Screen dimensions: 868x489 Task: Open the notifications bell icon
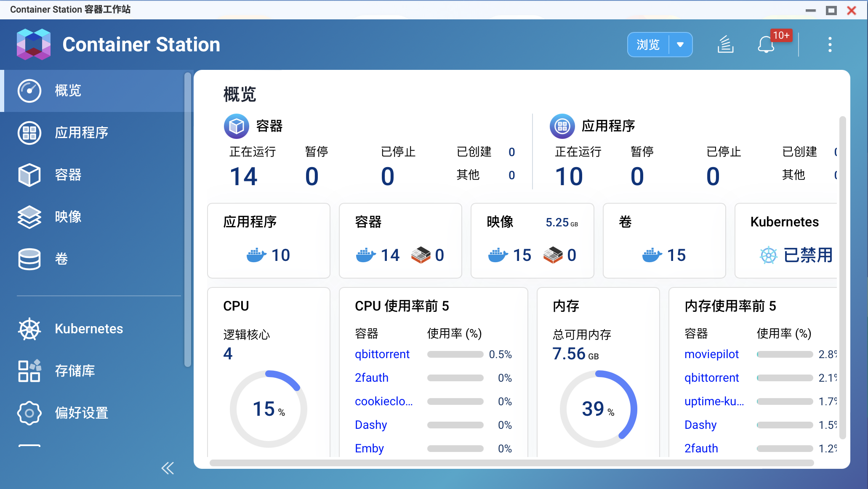pos(766,44)
